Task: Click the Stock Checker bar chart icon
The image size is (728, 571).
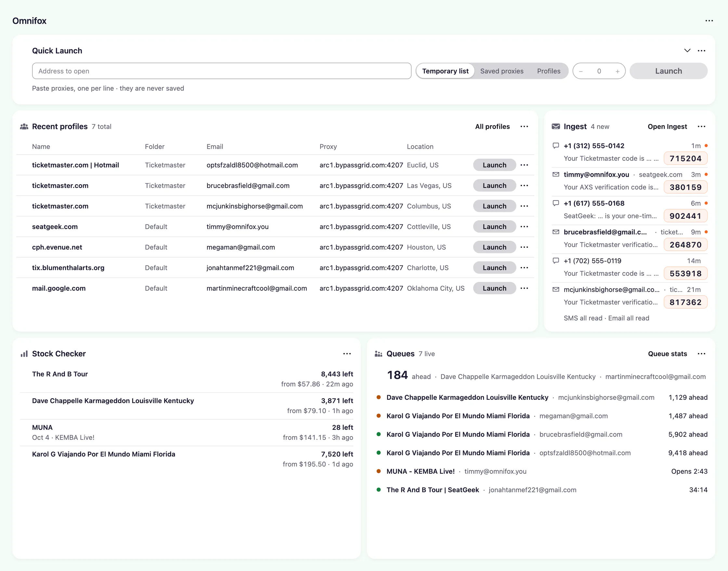Action: pos(24,354)
